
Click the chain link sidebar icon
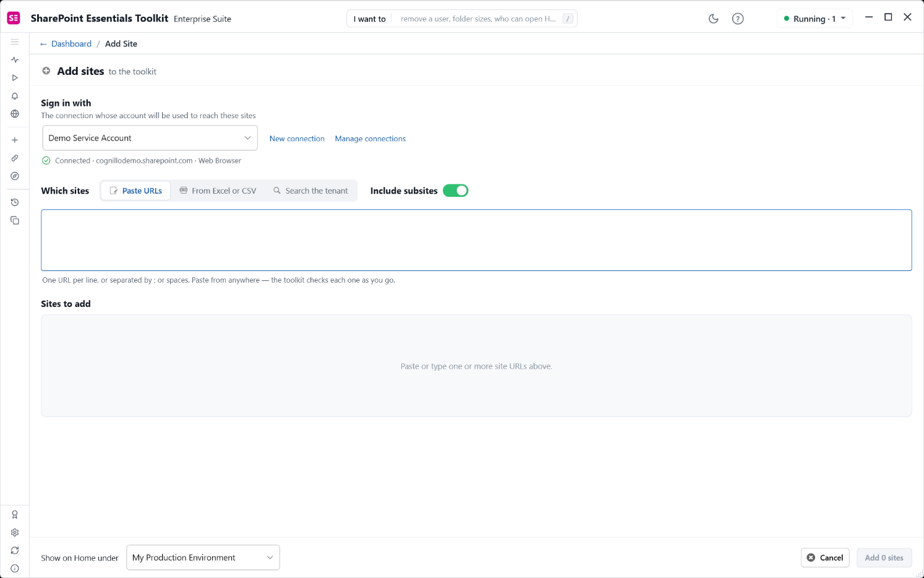[x=15, y=158]
